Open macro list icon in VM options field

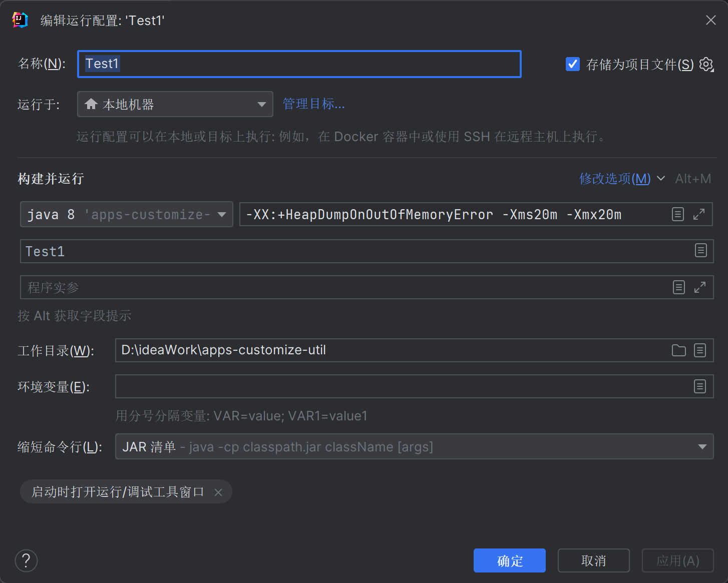pyautogui.click(x=677, y=214)
